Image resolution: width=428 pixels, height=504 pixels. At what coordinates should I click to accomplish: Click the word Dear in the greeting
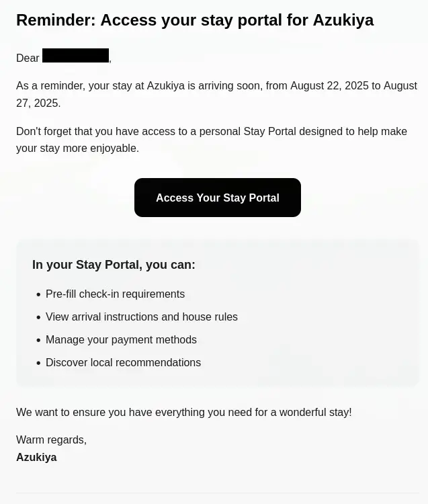coord(28,58)
